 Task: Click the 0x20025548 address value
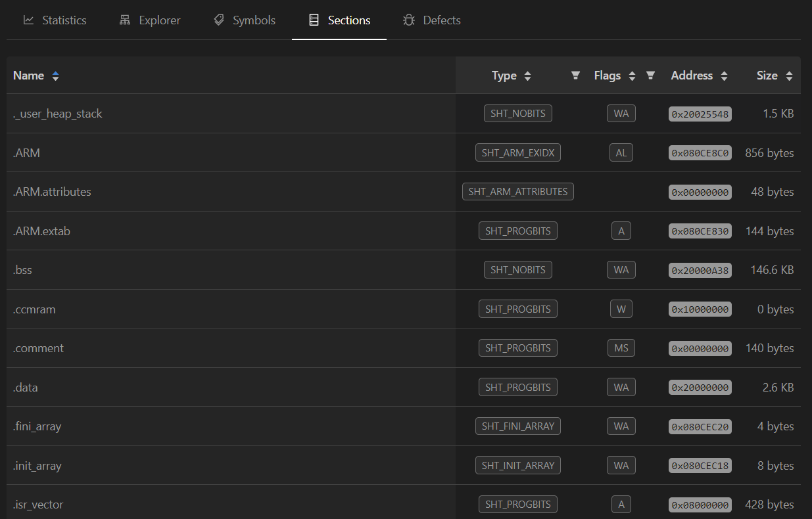point(700,114)
